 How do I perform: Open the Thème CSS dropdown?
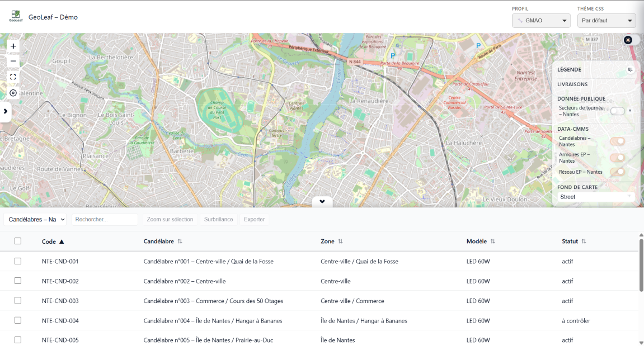[x=607, y=21]
